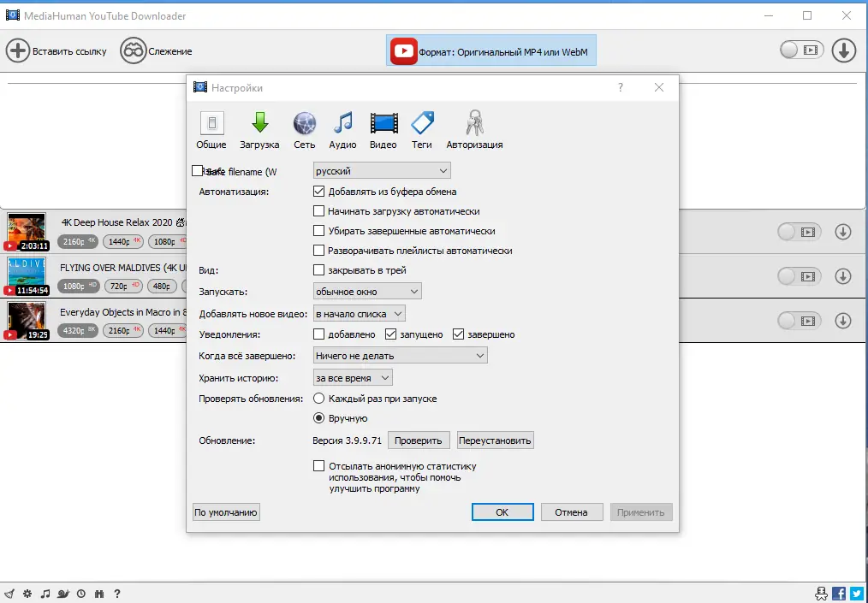Image resolution: width=868 pixels, height=603 pixels.
Task: Choose 4320p quality for Everyday Objects
Action: point(78,330)
